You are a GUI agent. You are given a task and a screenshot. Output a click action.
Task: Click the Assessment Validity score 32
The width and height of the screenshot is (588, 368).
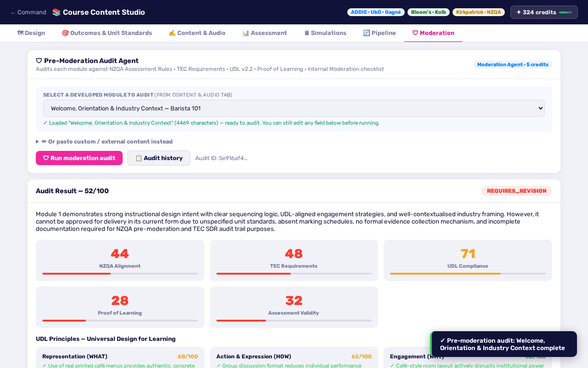tap(294, 301)
